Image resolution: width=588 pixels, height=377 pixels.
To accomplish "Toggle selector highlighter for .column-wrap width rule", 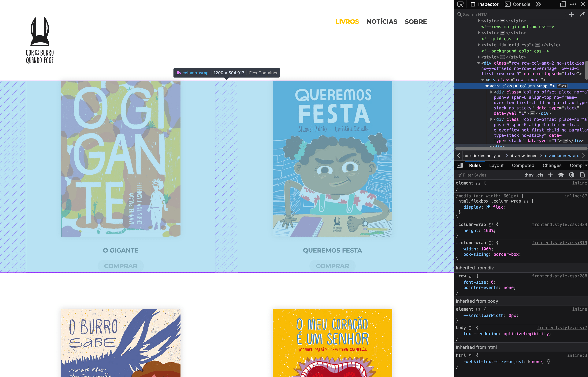I will pos(491,243).
